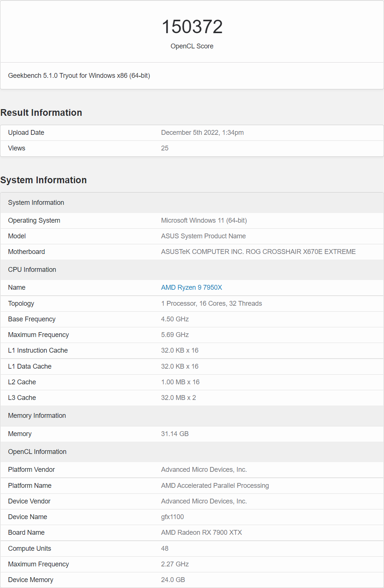The width and height of the screenshot is (384, 588).
Task: Click the L2 Cache label
Action: point(22,382)
